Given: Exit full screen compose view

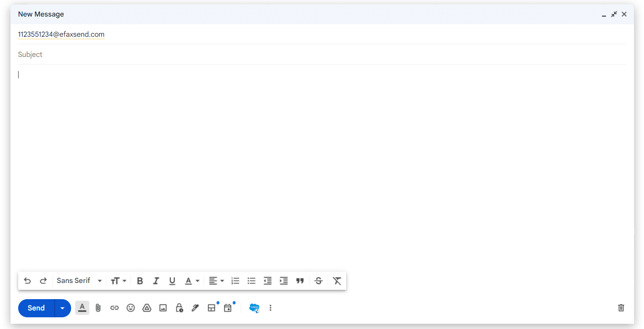Looking at the screenshot, I should coord(614,14).
